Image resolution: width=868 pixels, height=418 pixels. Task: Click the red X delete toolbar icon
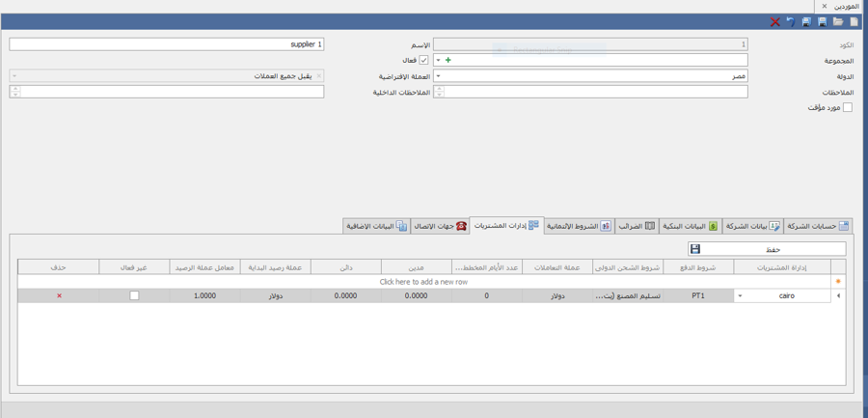point(774,21)
